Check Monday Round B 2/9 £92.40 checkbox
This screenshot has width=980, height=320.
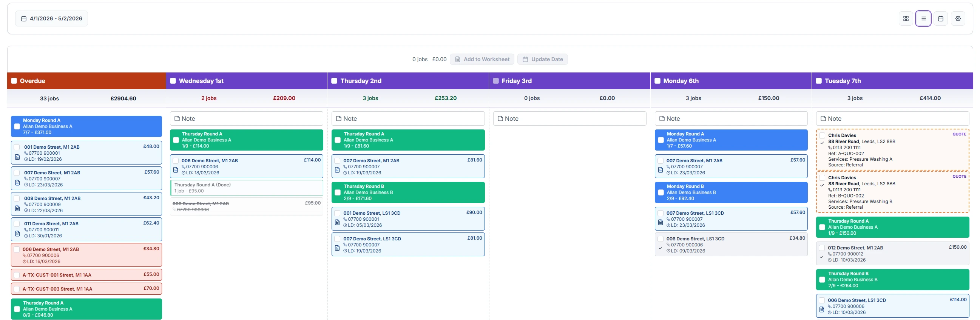coord(661,193)
